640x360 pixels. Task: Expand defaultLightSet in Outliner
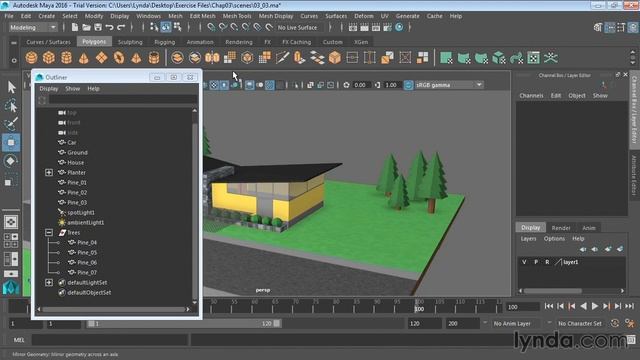tap(49, 282)
